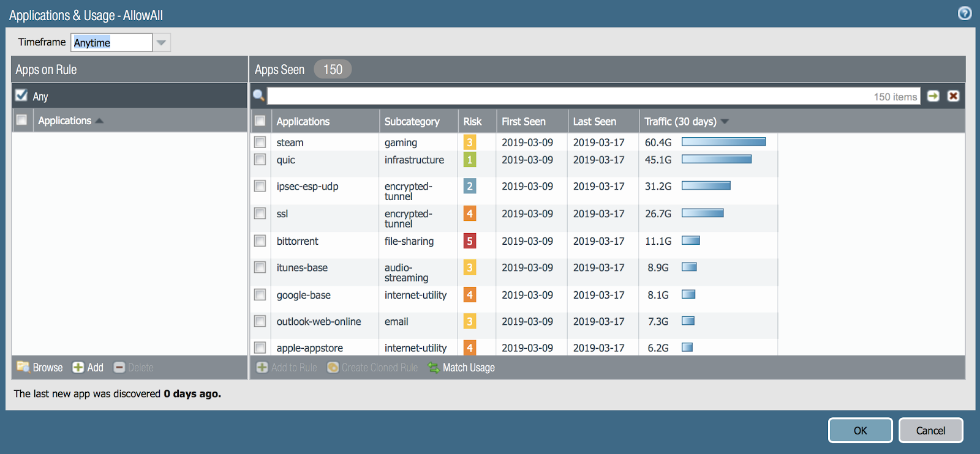Click the file-sharing subcategory cell
This screenshot has width=980, height=454.
tap(409, 241)
